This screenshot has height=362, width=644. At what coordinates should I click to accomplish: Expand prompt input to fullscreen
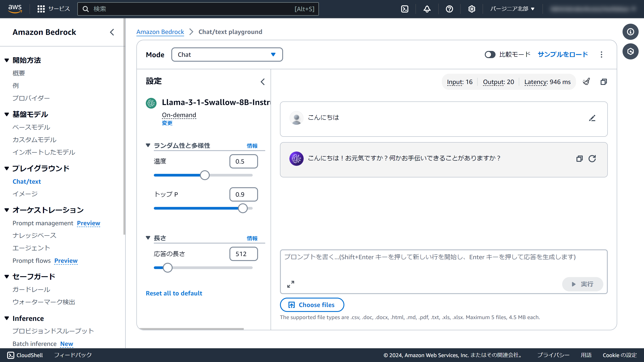tap(290, 284)
